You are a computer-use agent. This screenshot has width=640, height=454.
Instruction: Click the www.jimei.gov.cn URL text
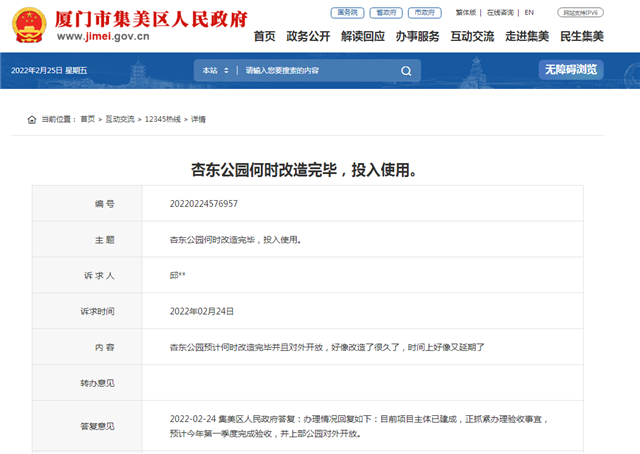[x=103, y=36]
